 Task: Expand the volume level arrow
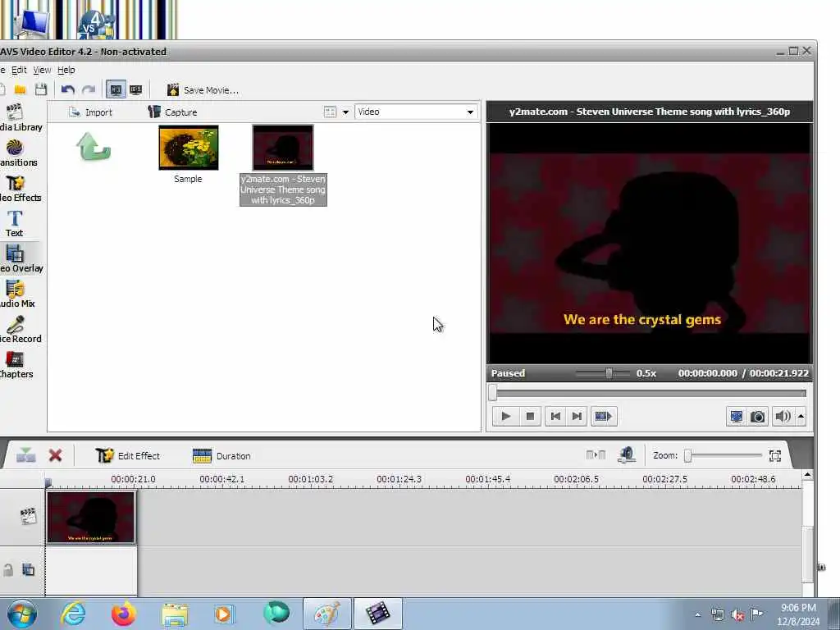pos(801,416)
